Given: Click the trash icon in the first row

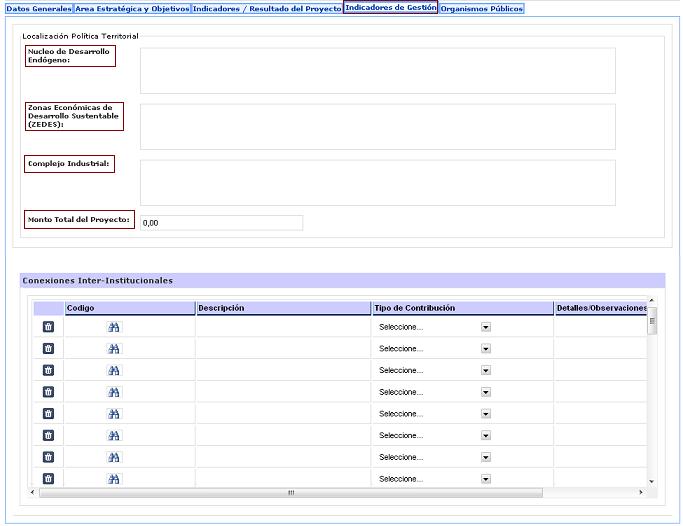Looking at the screenshot, I should [48, 327].
